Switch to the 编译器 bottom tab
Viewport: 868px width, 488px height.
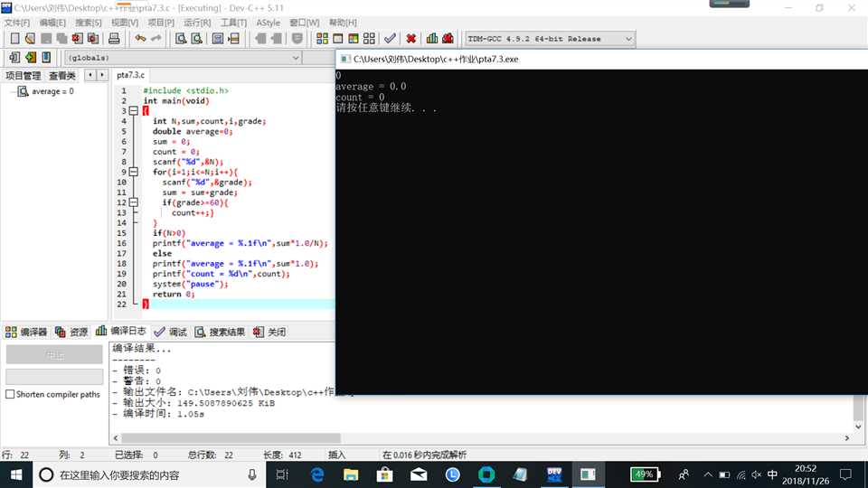pos(26,332)
